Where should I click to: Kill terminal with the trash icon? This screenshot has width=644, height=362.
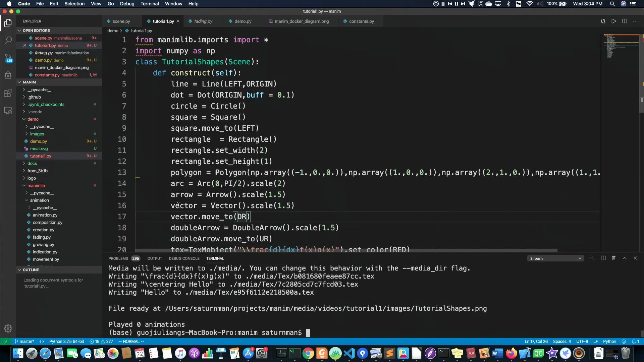(x=613, y=258)
